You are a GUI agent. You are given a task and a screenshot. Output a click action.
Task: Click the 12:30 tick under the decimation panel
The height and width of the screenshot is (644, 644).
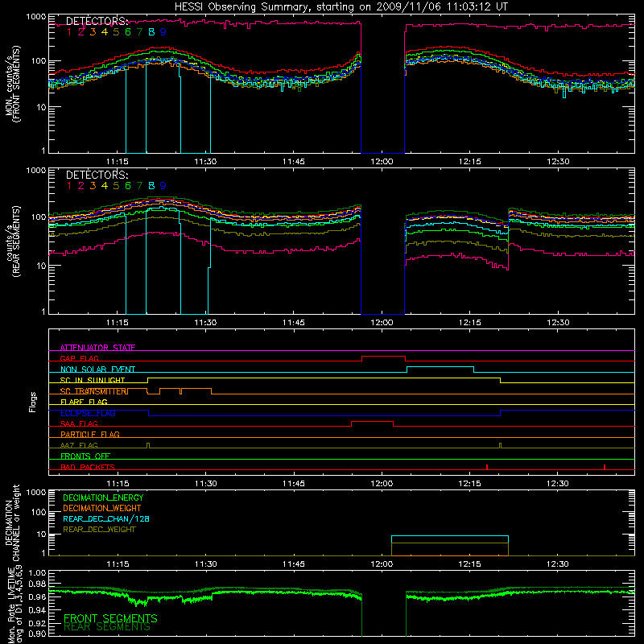pos(558,564)
